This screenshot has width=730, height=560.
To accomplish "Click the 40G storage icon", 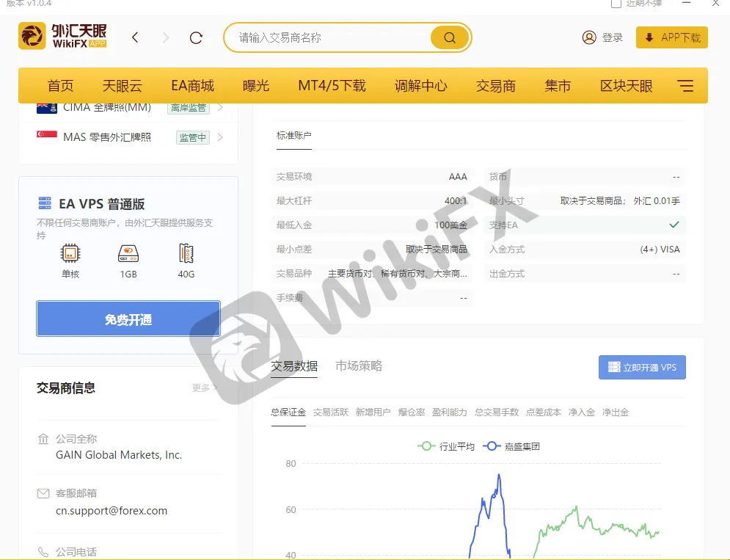I will click(x=186, y=253).
